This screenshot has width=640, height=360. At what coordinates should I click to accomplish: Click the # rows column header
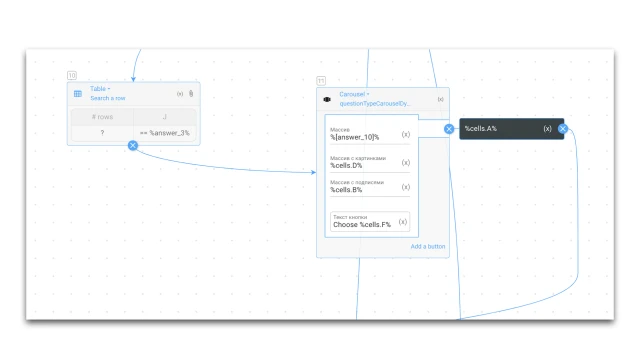coord(102,117)
